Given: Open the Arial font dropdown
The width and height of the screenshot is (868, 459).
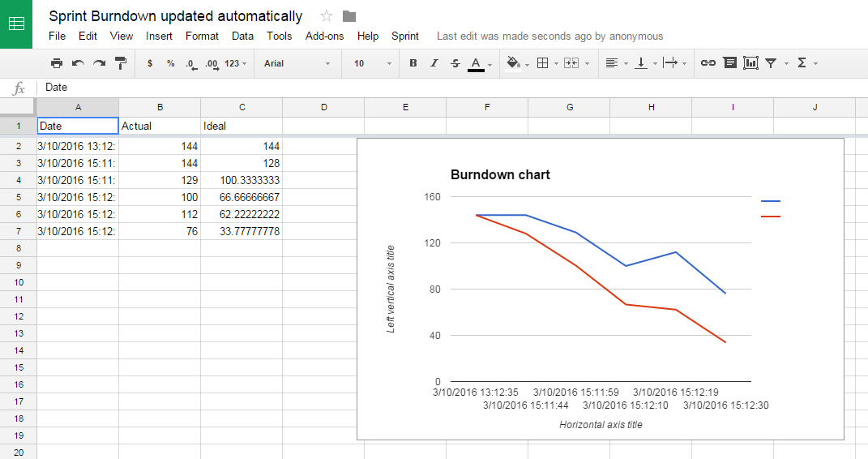Looking at the screenshot, I should (297, 63).
